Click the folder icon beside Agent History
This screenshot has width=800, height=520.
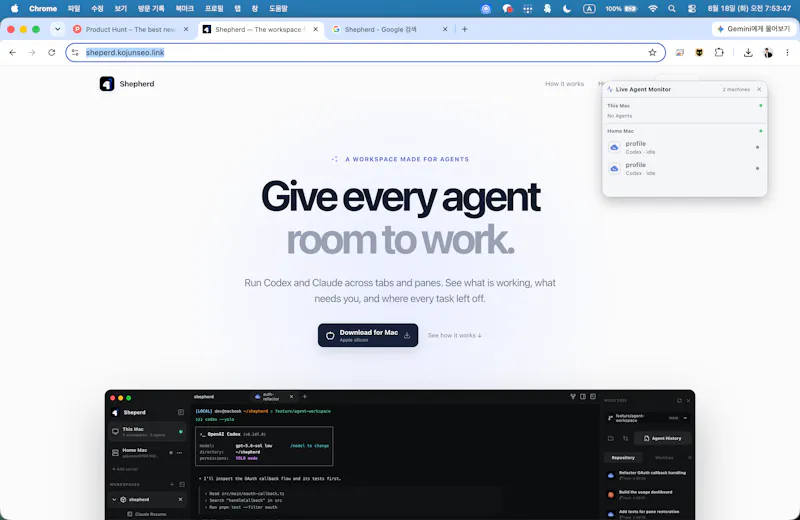pyautogui.click(x=611, y=438)
